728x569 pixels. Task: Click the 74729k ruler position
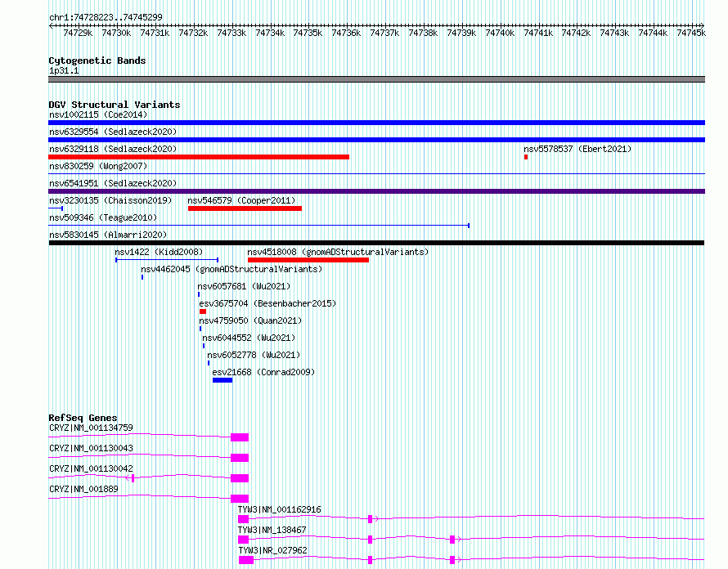tap(78, 33)
